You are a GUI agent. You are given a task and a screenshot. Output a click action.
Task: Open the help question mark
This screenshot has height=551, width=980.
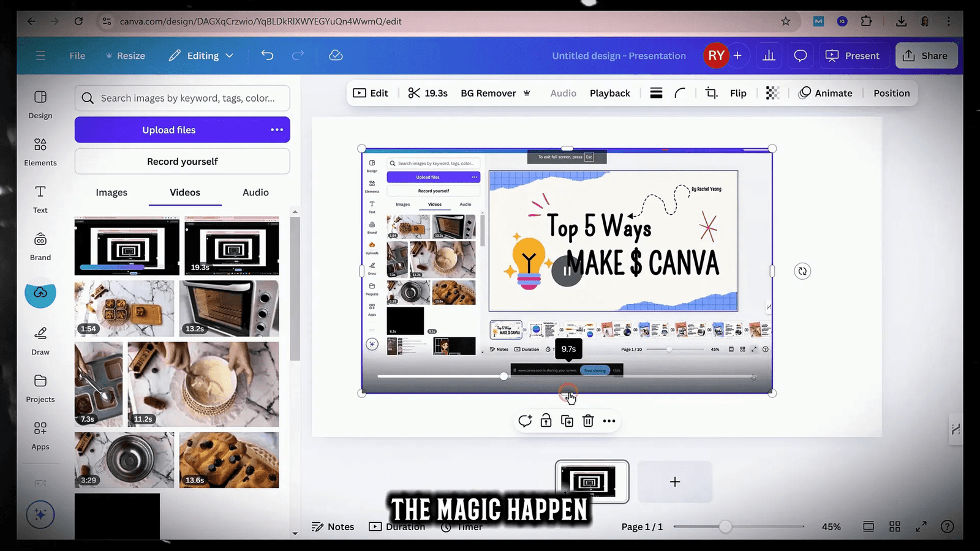948,527
